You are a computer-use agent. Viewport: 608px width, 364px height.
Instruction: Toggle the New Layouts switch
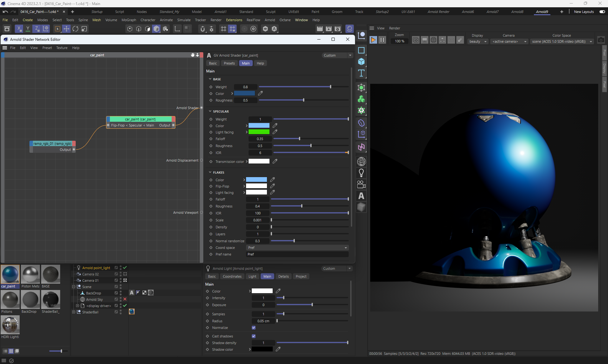tap(602, 12)
